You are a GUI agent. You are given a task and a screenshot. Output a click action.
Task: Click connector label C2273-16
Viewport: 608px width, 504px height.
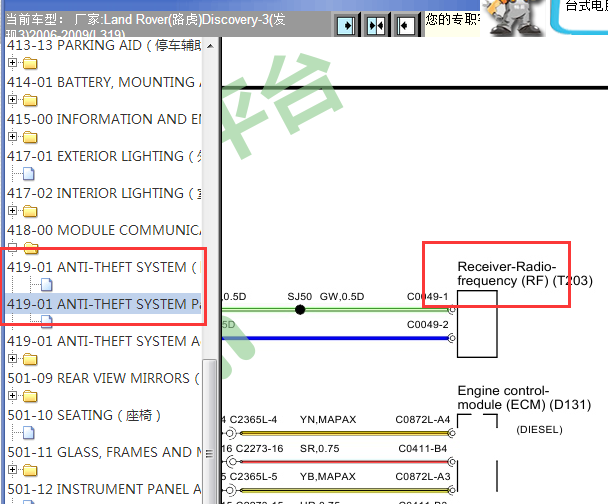(x=259, y=449)
